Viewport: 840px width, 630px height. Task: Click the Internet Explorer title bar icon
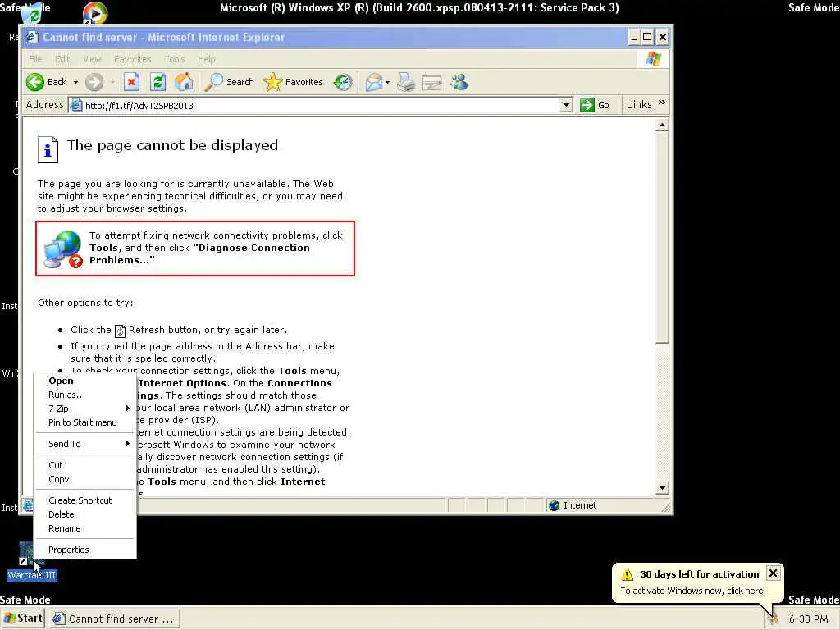click(32, 37)
